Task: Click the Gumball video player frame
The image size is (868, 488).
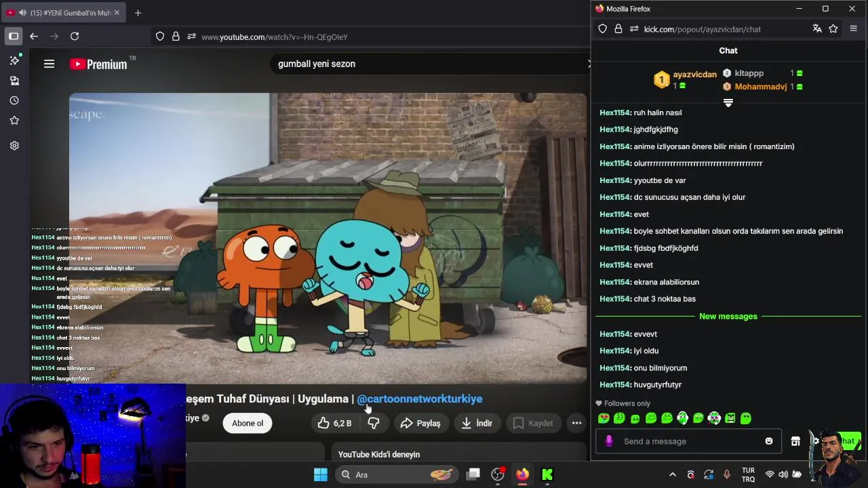Action: coord(328,239)
